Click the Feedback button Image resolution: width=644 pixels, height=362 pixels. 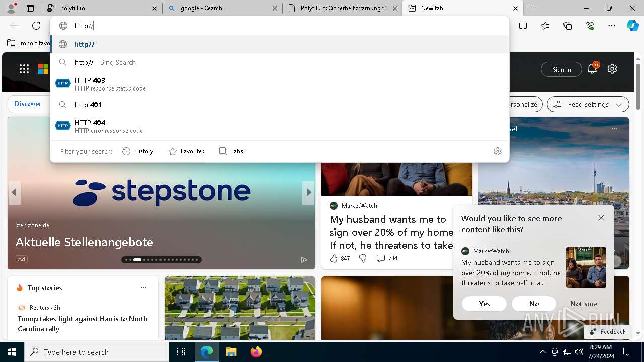(x=607, y=332)
